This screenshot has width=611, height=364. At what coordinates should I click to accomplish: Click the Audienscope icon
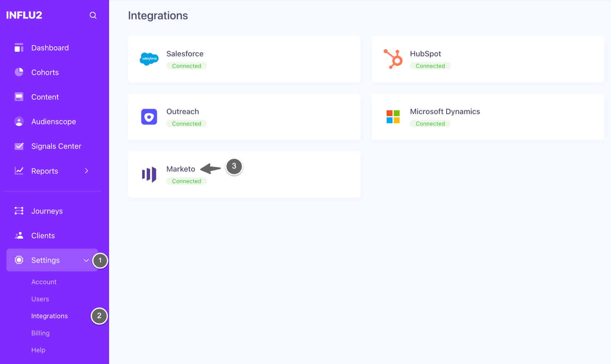click(x=19, y=121)
